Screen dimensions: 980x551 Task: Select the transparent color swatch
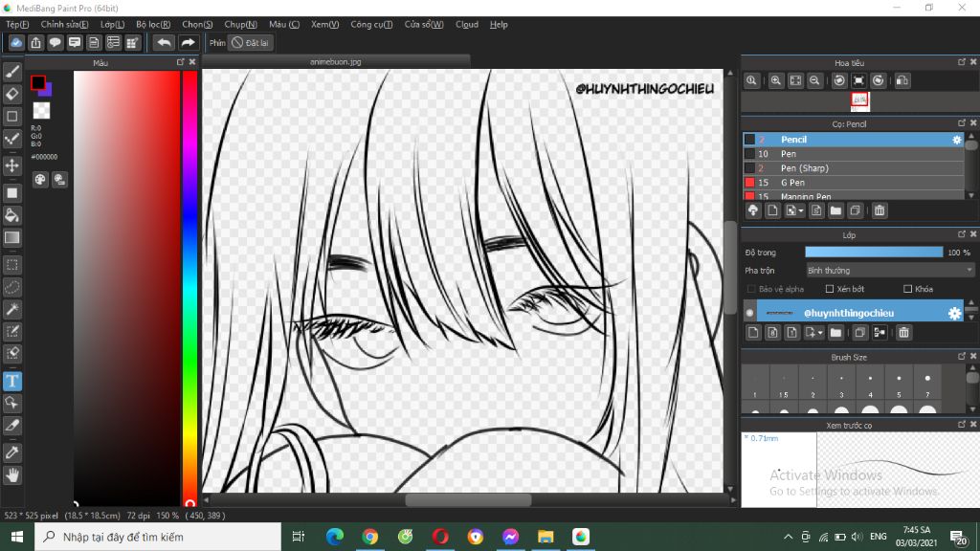pyautogui.click(x=41, y=111)
